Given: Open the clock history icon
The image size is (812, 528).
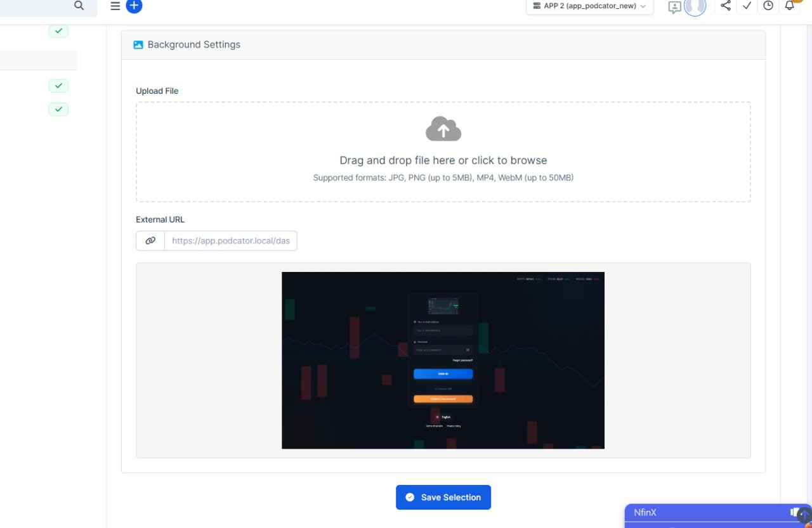Looking at the screenshot, I should point(768,6).
